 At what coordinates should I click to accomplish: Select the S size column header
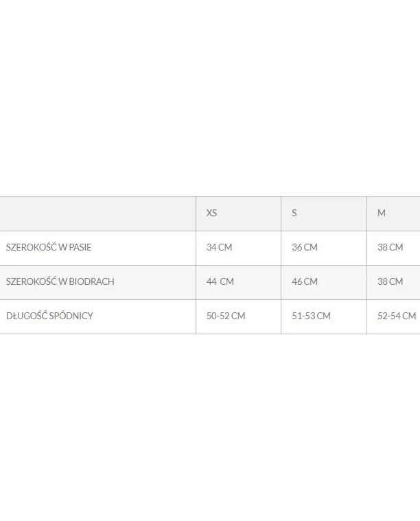point(294,213)
